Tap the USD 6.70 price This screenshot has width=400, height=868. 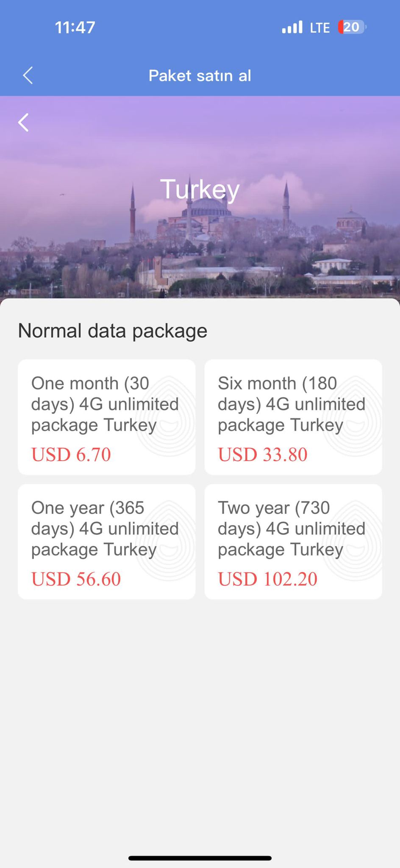click(x=71, y=455)
